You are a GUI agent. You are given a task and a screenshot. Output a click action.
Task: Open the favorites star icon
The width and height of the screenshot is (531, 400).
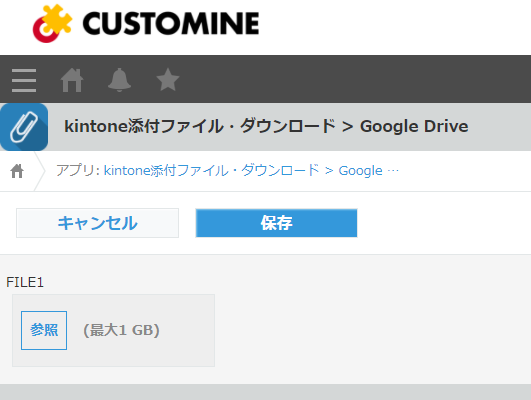(168, 80)
